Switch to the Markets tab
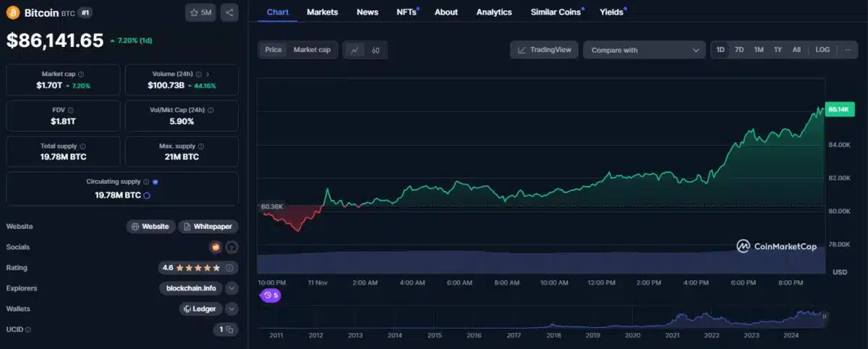868x349 pixels. [x=322, y=12]
